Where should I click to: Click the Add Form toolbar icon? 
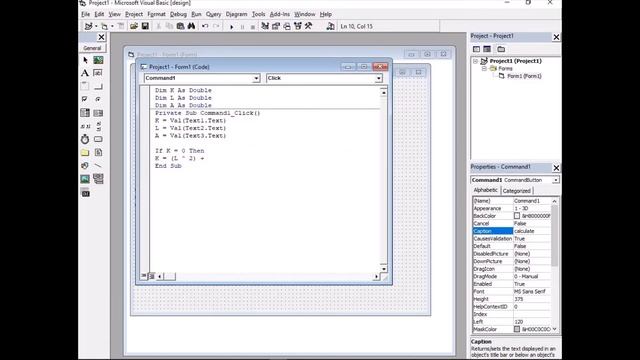click(105, 26)
